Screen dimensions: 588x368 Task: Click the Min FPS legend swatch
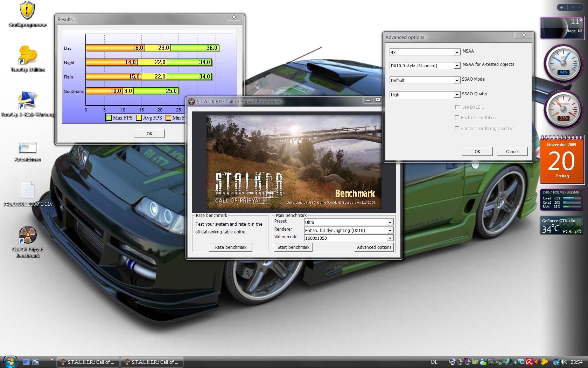click(x=168, y=118)
